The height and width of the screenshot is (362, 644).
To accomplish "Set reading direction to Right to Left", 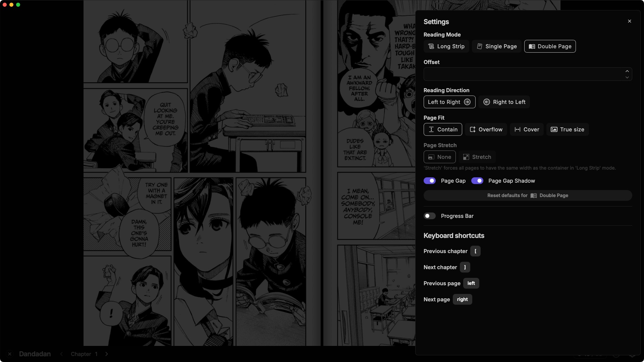I will [x=504, y=102].
